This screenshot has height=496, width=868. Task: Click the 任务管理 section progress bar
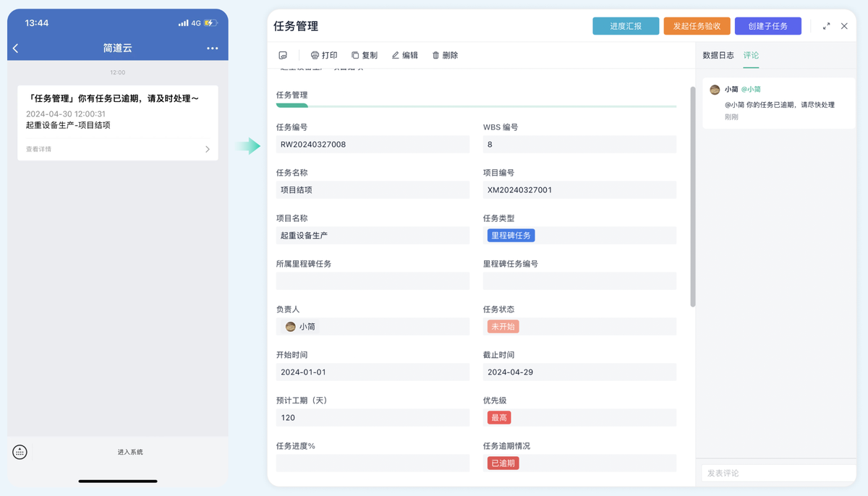click(476, 106)
